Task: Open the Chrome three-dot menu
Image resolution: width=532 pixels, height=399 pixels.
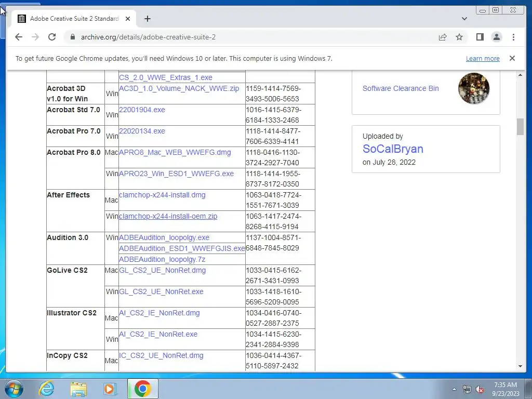Action: [513, 37]
